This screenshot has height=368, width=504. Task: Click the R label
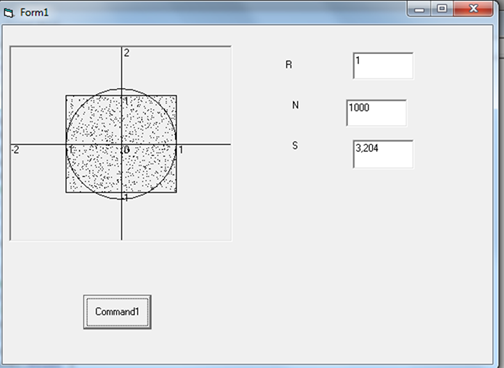pyautogui.click(x=289, y=65)
